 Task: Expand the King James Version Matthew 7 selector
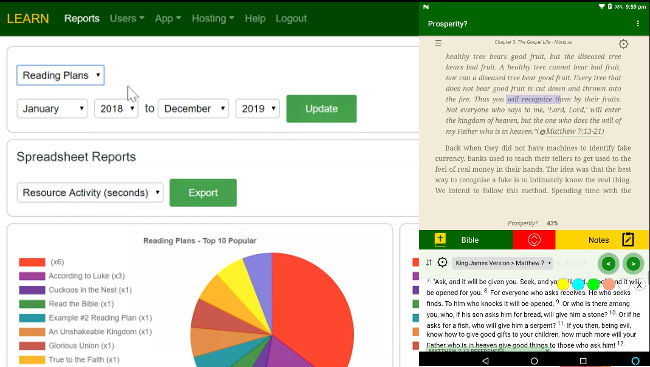(502, 263)
